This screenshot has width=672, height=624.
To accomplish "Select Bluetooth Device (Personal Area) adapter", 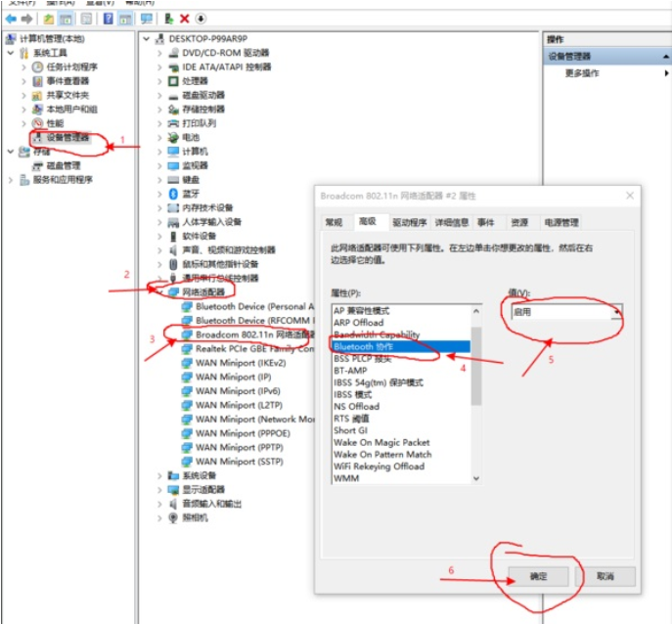I will 255,306.
